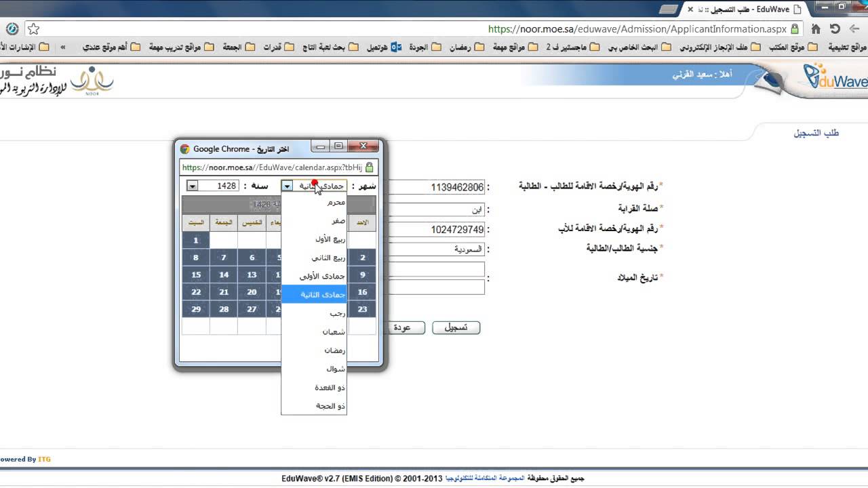Viewport: 868px width, 488px height.
Task: Select محرم in the month dropdown list
Action: click(x=314, y=202)
